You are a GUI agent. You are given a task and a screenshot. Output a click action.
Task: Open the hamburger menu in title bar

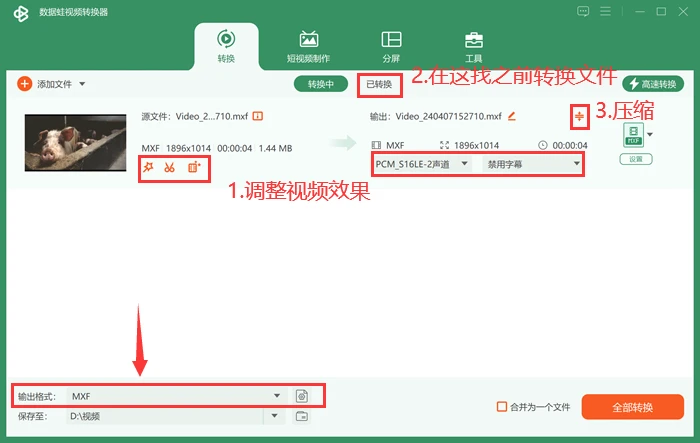tap(605, 11)
